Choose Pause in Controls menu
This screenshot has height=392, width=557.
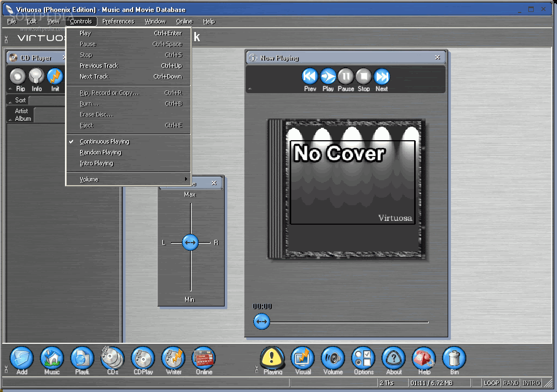(x=129, y=44)
